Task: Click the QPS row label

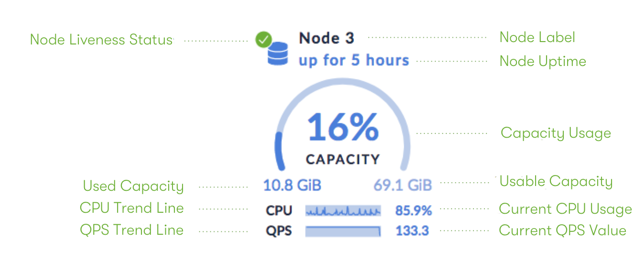Action: pyautogui.click(x=279, y=231)
